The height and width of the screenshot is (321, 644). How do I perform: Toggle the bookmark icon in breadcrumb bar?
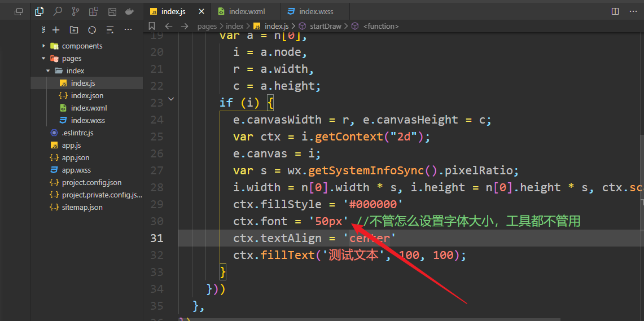tap(152, 27)
